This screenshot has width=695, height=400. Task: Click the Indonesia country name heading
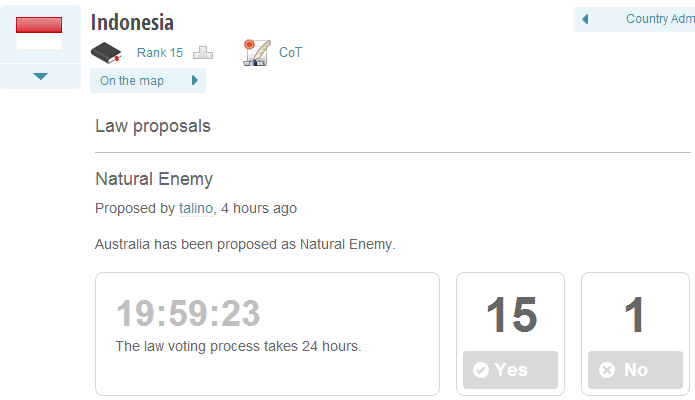tap(132, 23)
